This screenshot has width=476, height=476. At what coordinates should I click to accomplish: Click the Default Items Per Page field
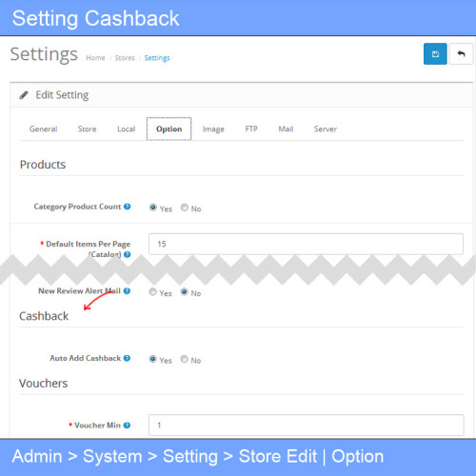306,244
